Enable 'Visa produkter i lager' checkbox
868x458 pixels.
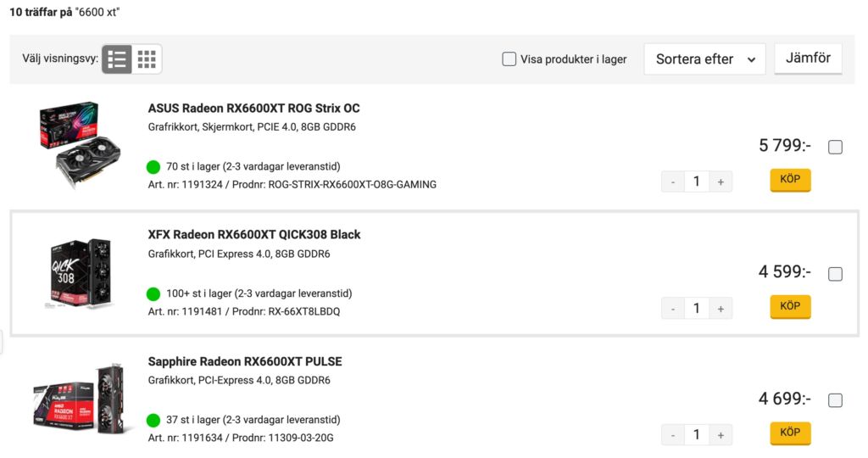tap(509, 59)
